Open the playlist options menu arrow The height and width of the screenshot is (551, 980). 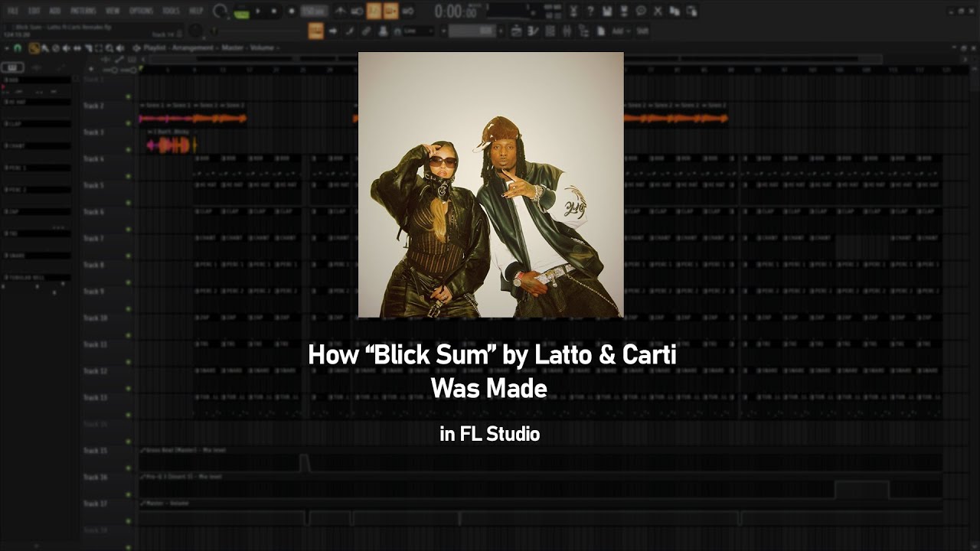[8, 48]
